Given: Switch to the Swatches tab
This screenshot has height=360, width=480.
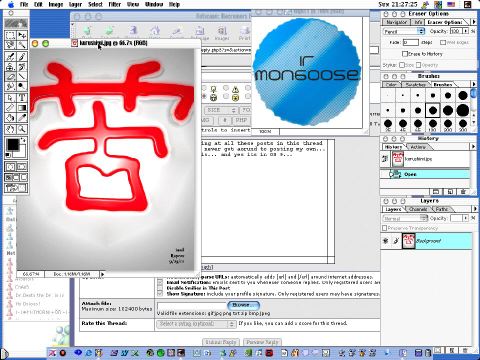Looking at the screenshot, I should (415, 84).
